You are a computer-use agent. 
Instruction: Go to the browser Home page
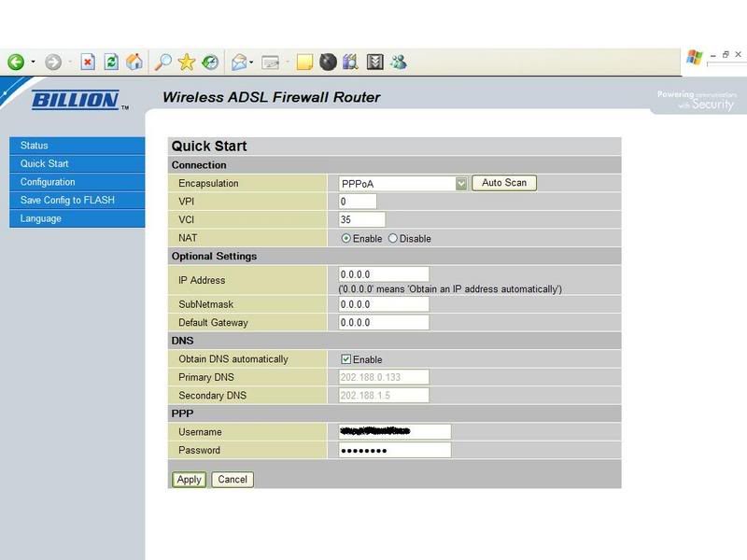(x=134, y=62)
